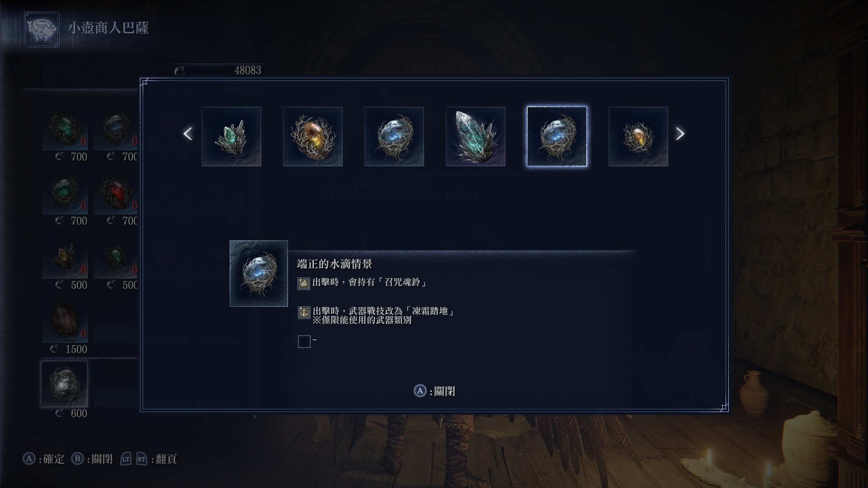Click the 小壺商人巴薩 merchant emblem icon
This screenshot has height=488, width=868.
click(x=42, y=29)
